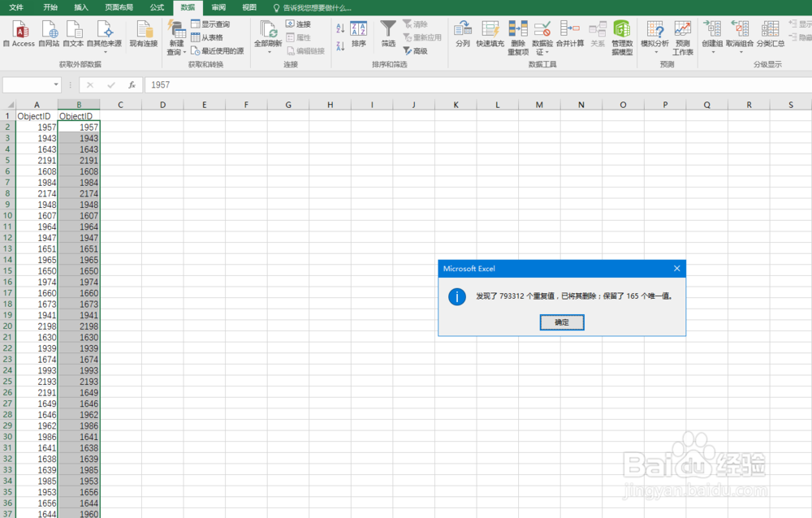Image resolution: width=812 pixels, height=518 pixels.
Task: Click cell B20 containing 2198
Action: tap(79, 326)
